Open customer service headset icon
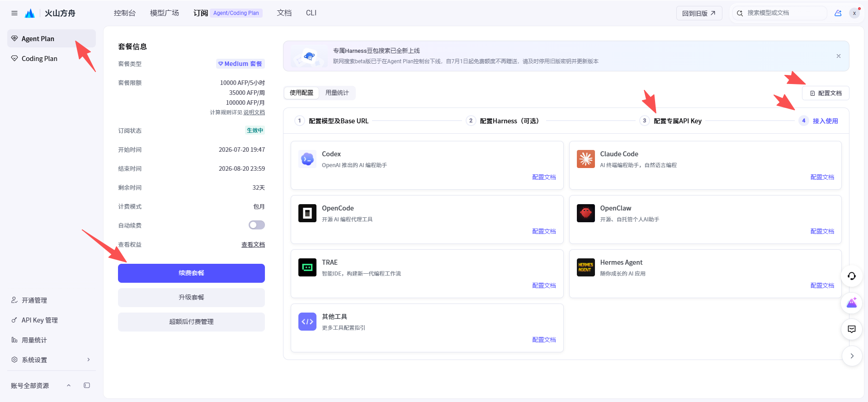Viewport: 868px width, 402px height. [852, 276]
